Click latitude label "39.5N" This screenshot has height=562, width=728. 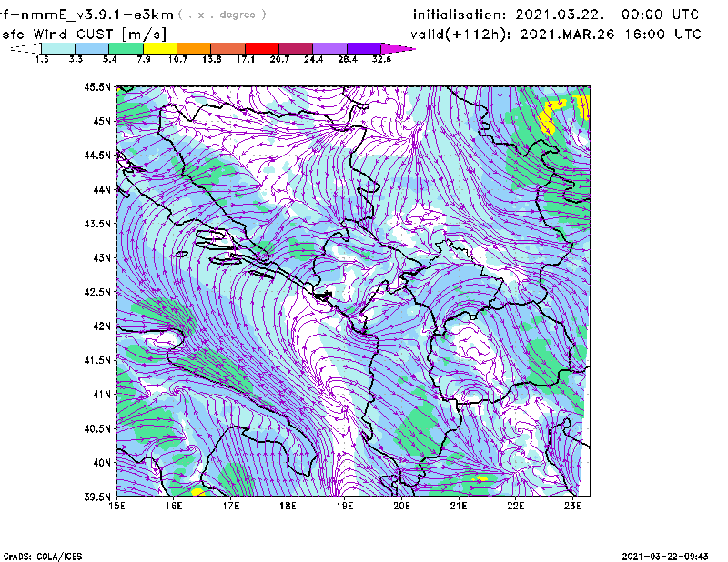click(97, 497)
